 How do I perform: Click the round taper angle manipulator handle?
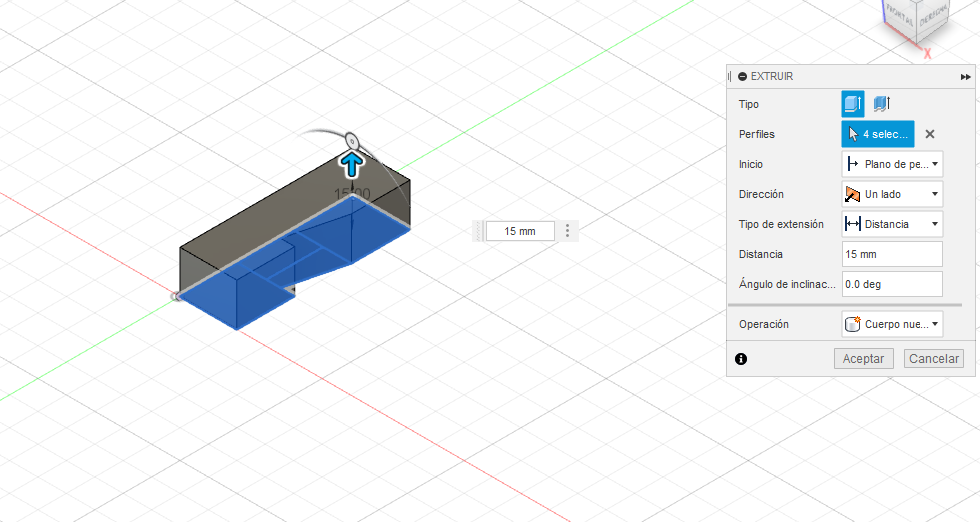(351, 141)
